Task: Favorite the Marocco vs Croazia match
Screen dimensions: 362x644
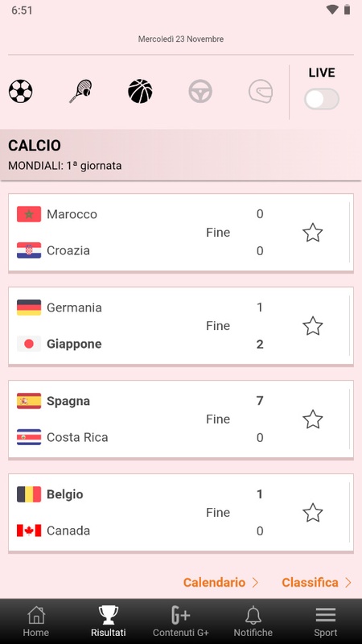Action: [x=313, y=233]
